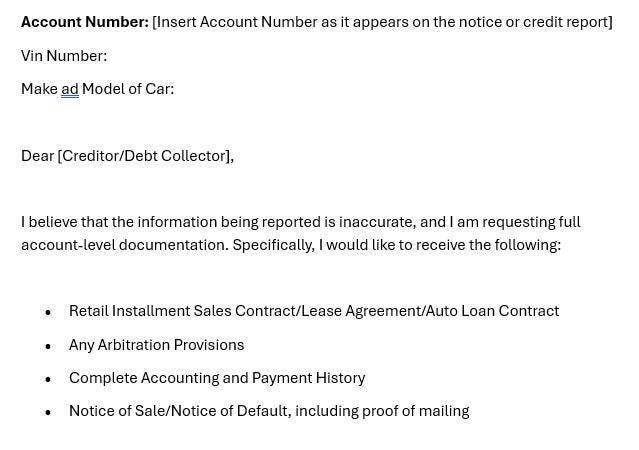Click the underlined misspelled word 'ad'
Viewport: 639px width, 450px height.
tap(70, 89)
